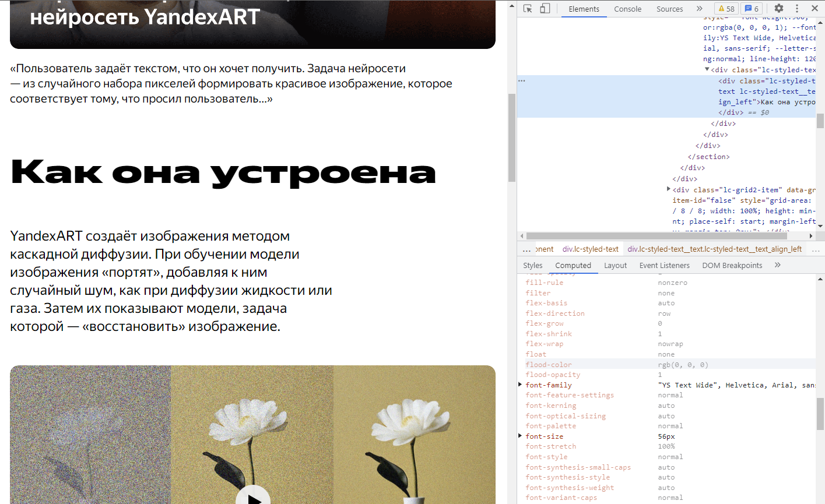Show more DevTools panels chevron
Viewport: 825px width, 504px height.
click(699, 9)
